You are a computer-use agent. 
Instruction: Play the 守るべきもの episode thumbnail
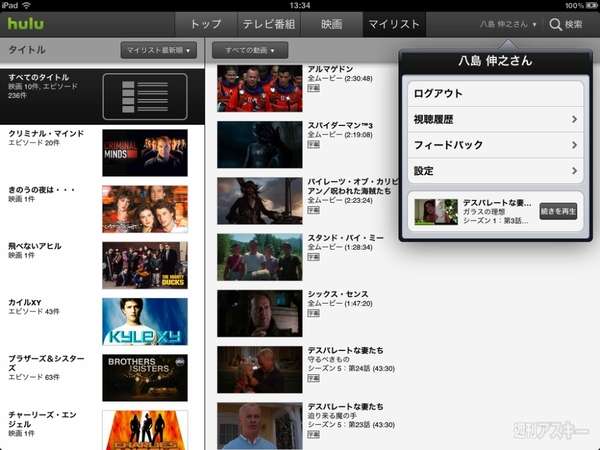click(x=260, y=370)
